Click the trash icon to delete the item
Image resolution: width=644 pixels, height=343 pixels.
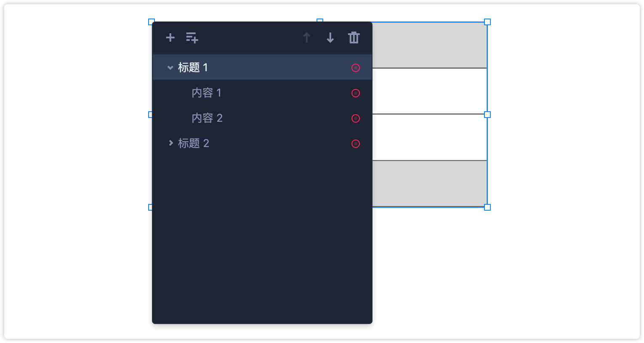354,38
